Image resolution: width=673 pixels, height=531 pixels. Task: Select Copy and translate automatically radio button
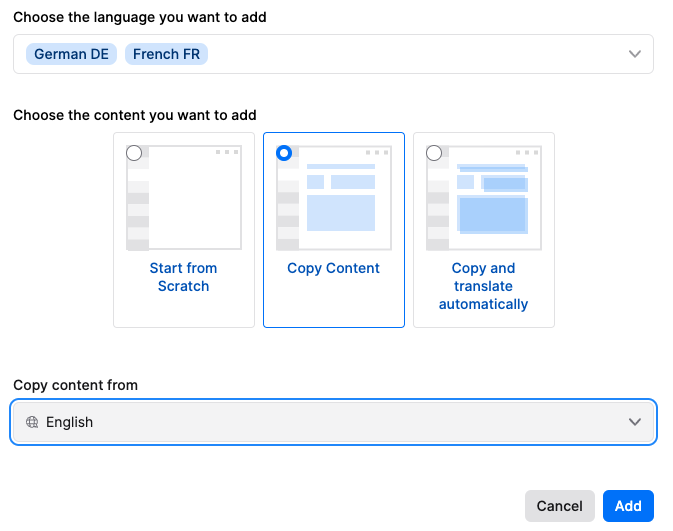pyautogui.click(x=434, y=153)
